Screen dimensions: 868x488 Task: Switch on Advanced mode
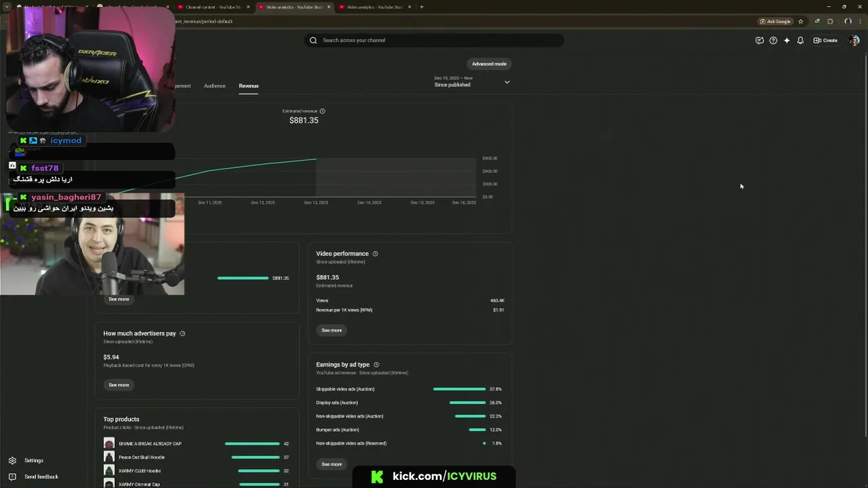489,64
